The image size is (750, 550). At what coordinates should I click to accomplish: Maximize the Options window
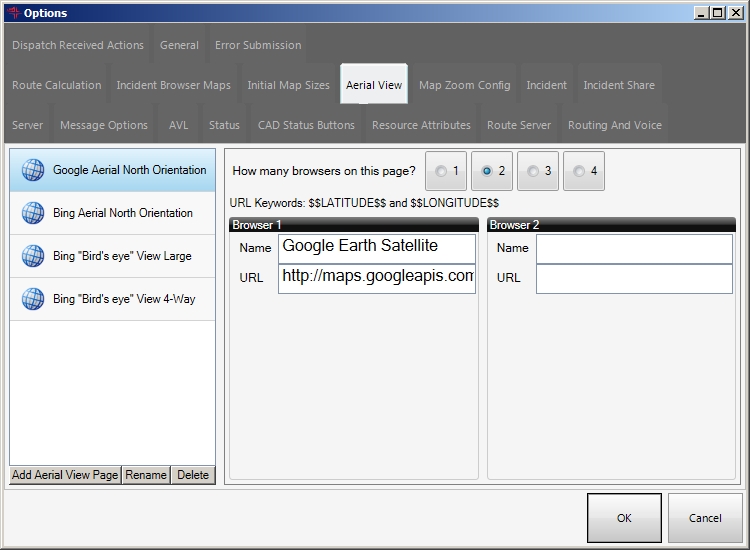click(718, 13)
